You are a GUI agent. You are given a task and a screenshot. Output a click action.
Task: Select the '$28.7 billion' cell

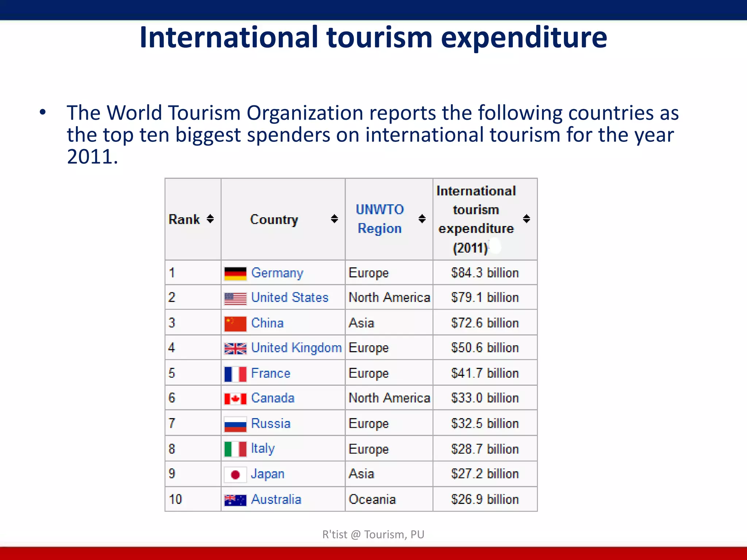(485, 449)
